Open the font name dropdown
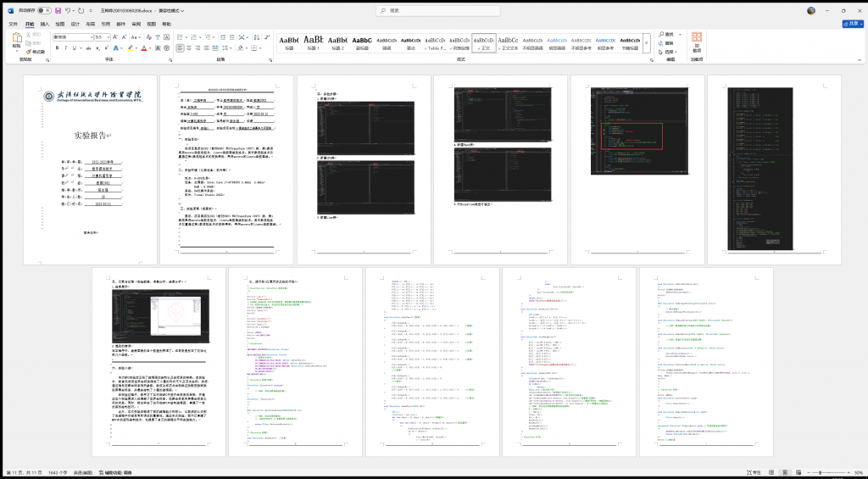The width and height of the screenshot is (868, 479). [x=90, y=37]
